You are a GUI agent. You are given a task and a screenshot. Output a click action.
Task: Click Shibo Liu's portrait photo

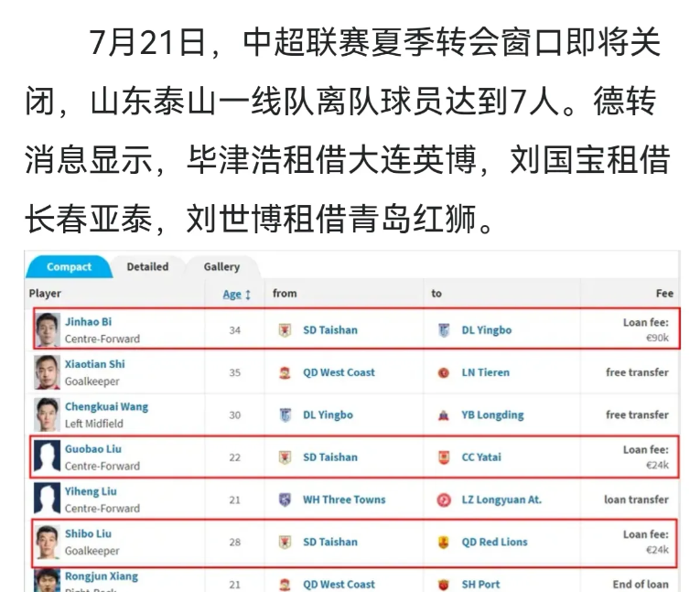point(48,543)
